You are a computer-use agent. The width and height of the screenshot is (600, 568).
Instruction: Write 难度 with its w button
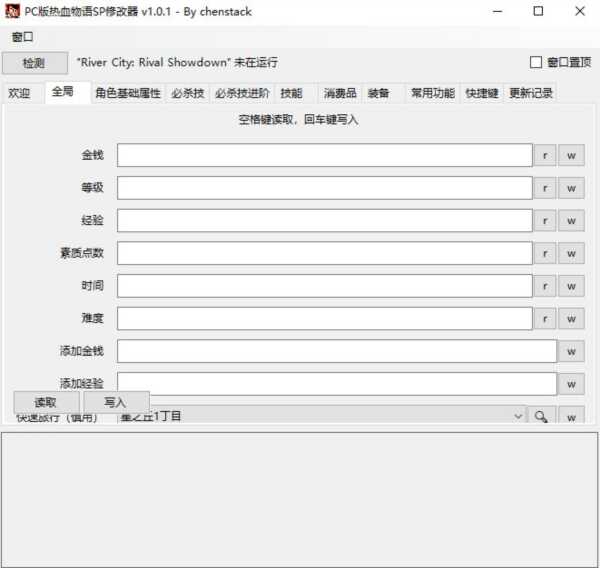coord(571,318)
